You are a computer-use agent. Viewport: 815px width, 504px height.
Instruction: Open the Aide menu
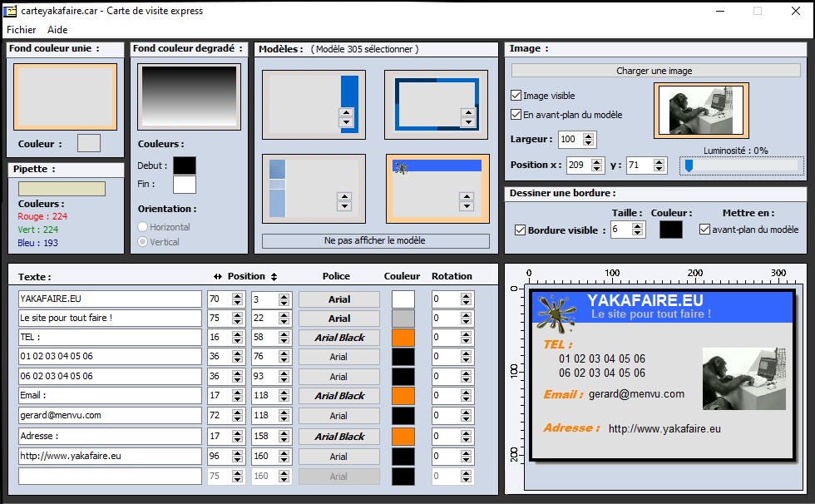(57, 29)
